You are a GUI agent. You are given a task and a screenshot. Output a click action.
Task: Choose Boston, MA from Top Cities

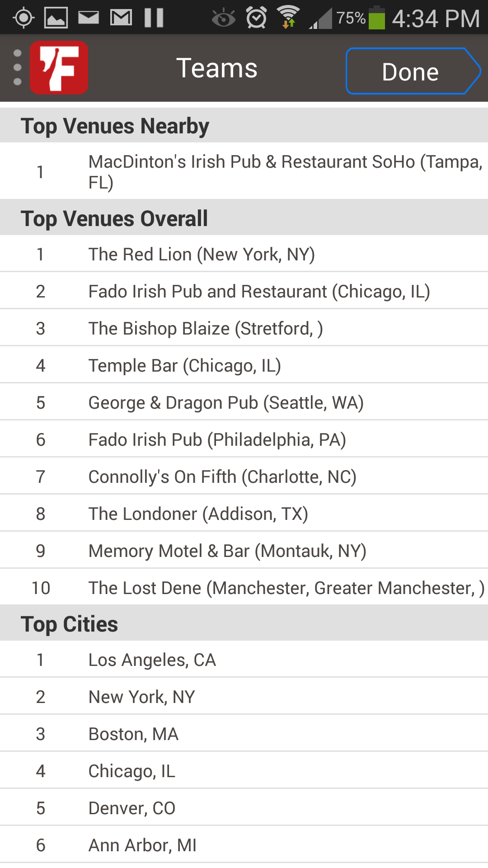(x=134, y=734)
